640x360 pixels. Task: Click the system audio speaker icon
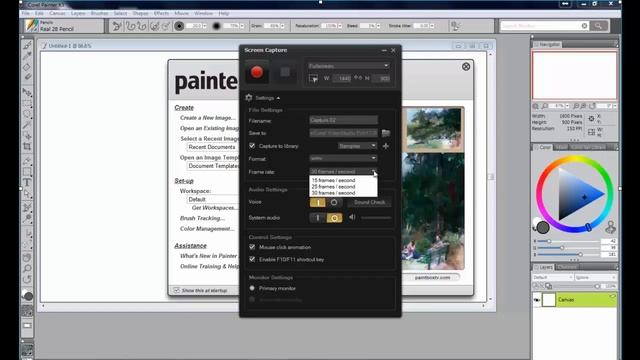pos(352,218)
